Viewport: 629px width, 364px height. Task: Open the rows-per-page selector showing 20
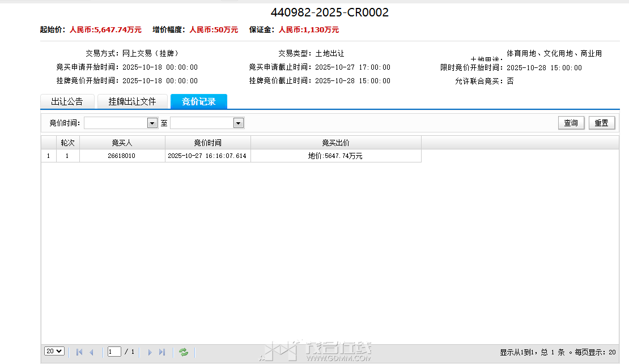pyautogui.click(x=54, y=352)
